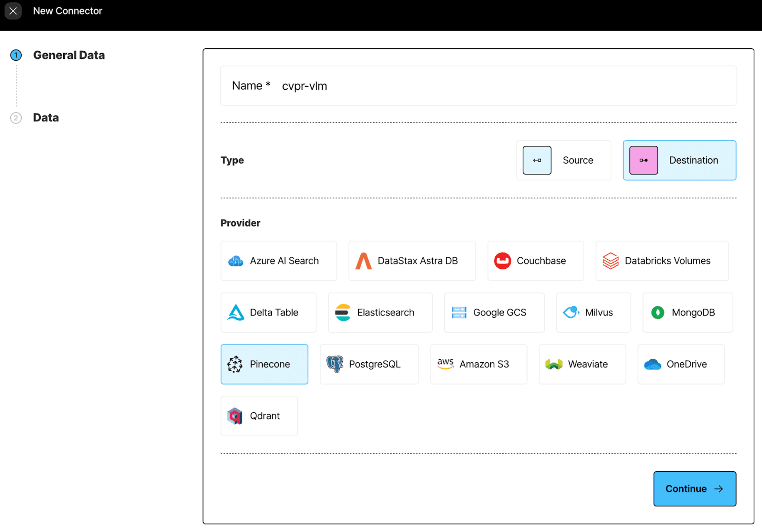Click the Azure AI Search cloud icon
The height and width of the screenshot is (532, 762).
(x=236, y=261)
